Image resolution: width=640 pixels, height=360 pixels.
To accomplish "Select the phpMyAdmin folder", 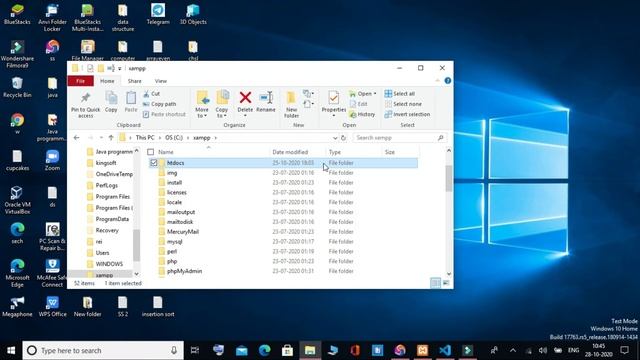I will click(x=184, y=271).
